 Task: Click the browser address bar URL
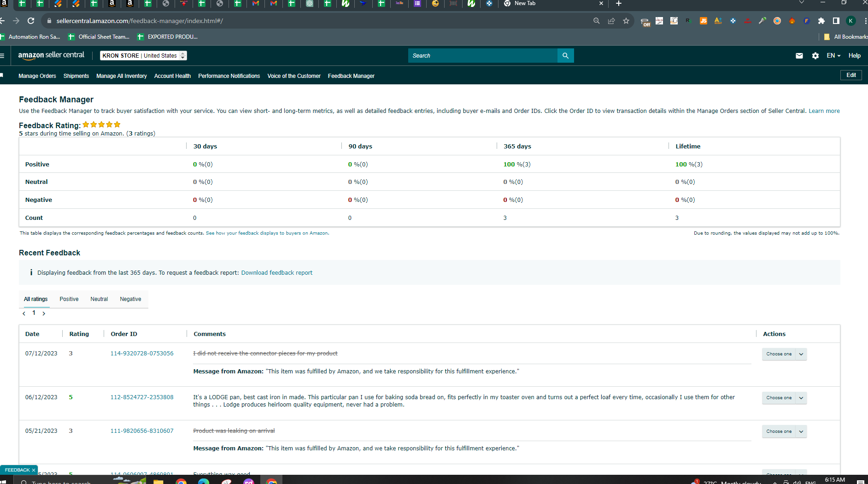[x=140, y=21]
